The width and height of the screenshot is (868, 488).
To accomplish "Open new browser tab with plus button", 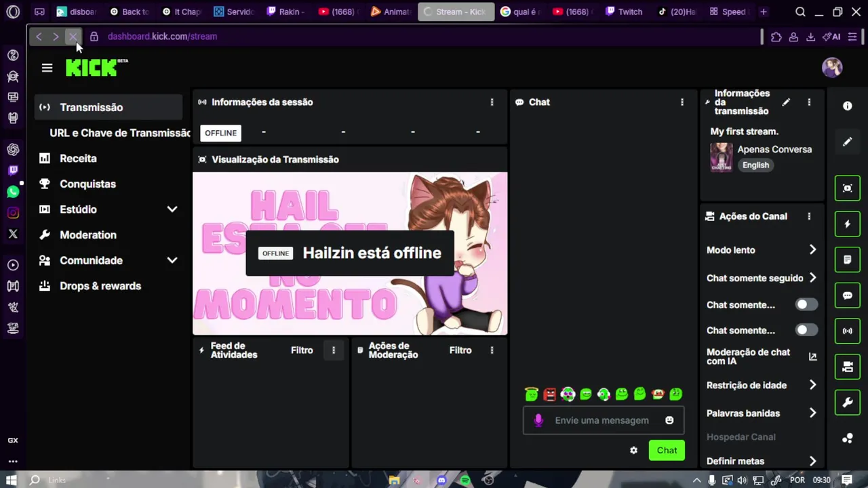I will point(764,12).
